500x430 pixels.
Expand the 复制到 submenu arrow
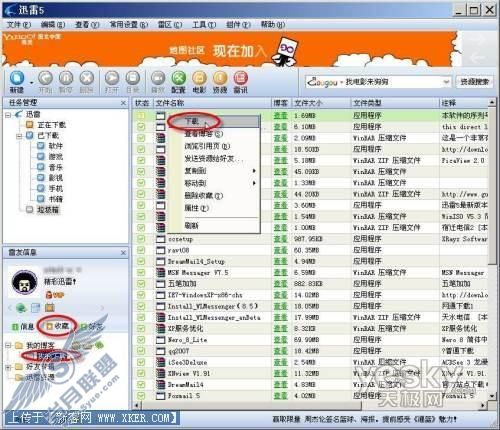254,171
